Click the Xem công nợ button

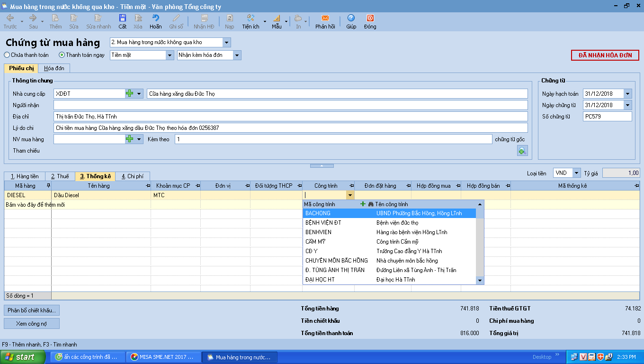(32, 324)
